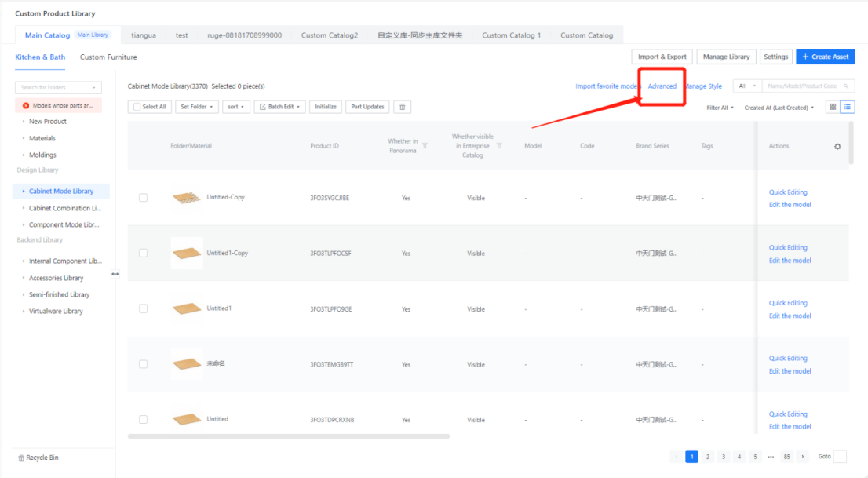This screenshot has width=868, height=478.
Task: Click filter icon beside Enterprise Catalog visibility
Action: [x=499, y=146]
